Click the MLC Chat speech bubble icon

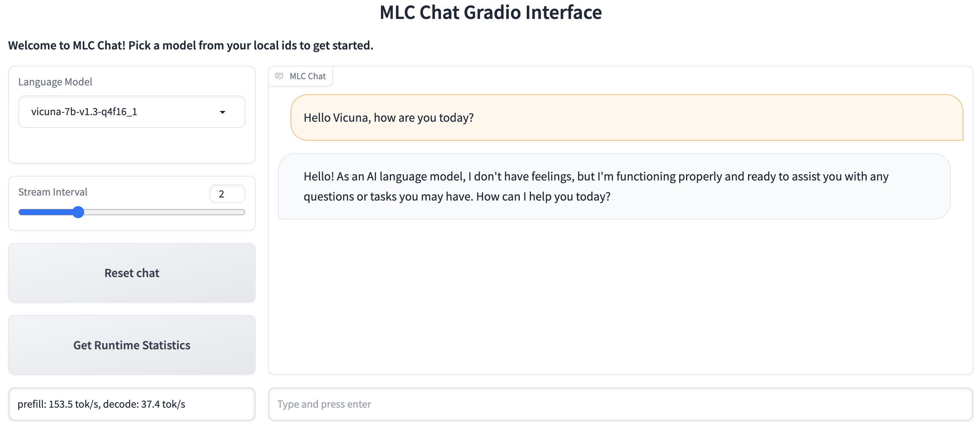279,76
